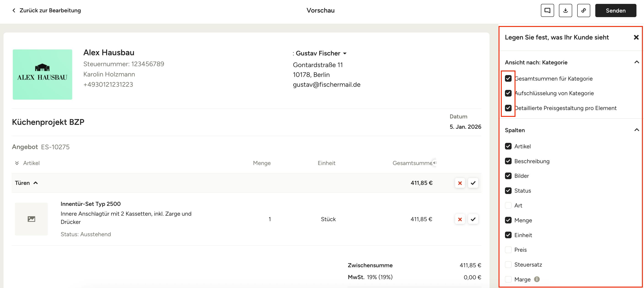Viewport: 644px width, 288px height.
Task: Click the download icon button
Action: [565, 10]
